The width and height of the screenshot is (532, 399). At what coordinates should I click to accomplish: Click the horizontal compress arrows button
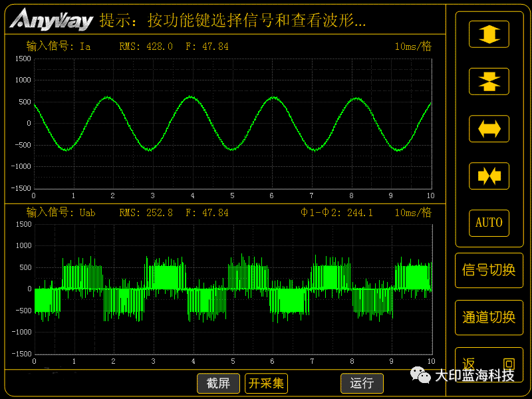coord(489,176)
